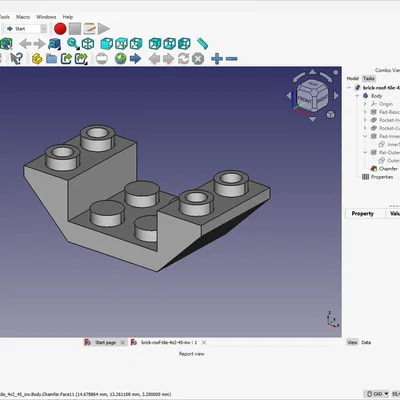Screen dimensions: 400x400
Task: Stop loading with grey X circle icon
Action: (198, 59)
